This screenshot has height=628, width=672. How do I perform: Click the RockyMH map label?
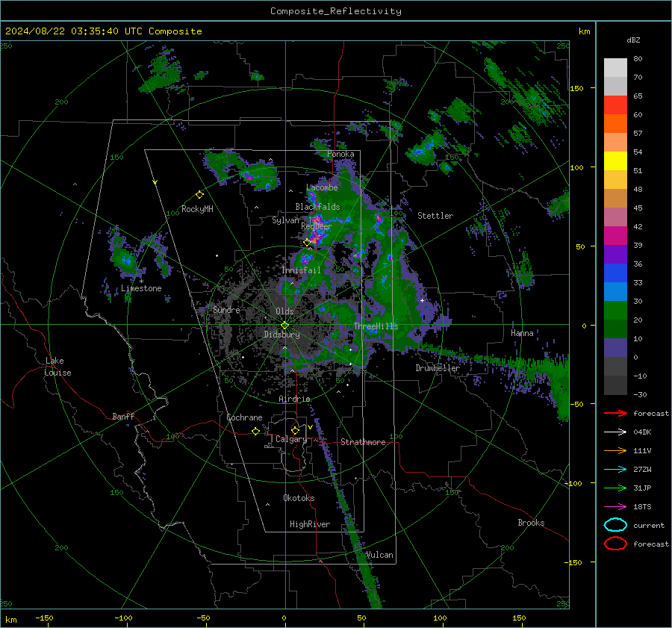pyautogui.click(x=197, y=209)
